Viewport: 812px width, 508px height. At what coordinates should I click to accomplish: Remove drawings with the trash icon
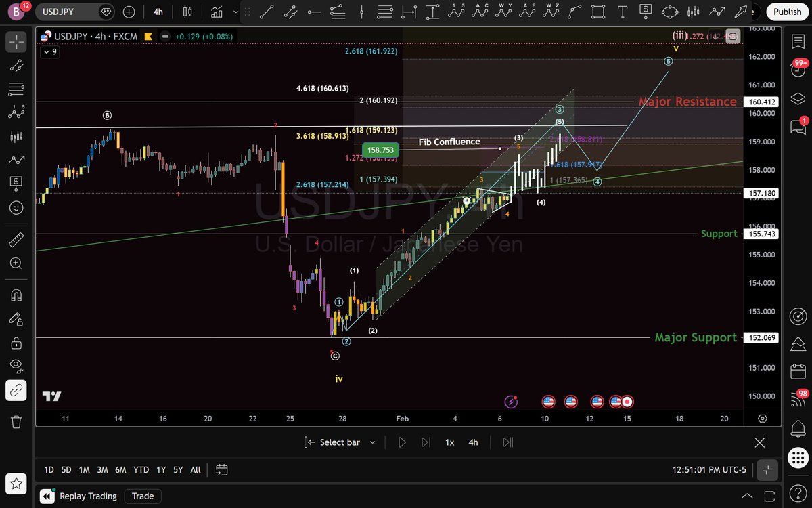pos(17,421)
